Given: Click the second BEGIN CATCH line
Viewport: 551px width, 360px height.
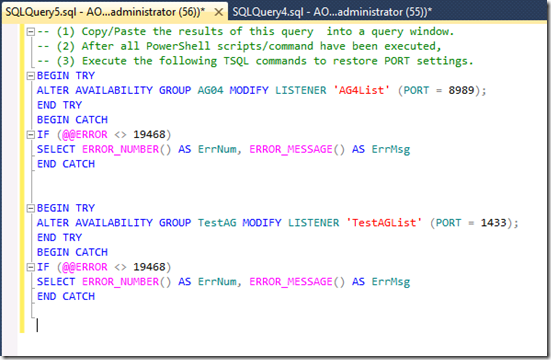Looking at the screenshot, I should click(x=72, y=252).
